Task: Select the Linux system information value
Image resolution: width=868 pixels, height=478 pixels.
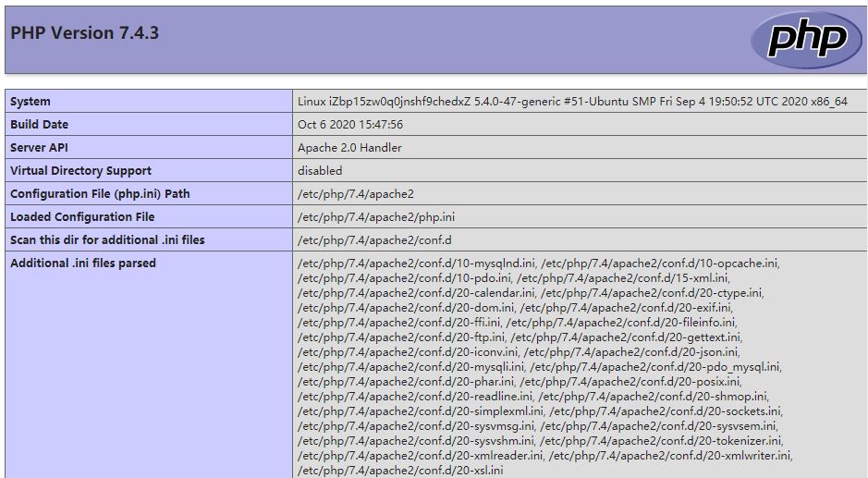Action: coord(572,102)
